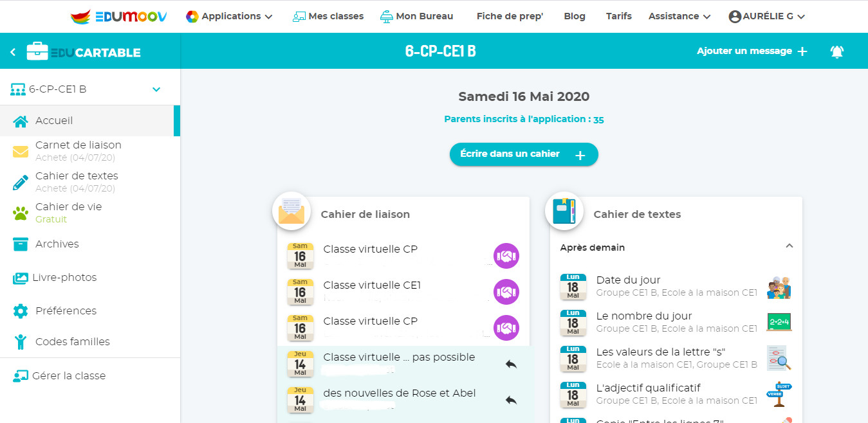Click the chalkboard icon for Le nombre du jour

point(779,322)
